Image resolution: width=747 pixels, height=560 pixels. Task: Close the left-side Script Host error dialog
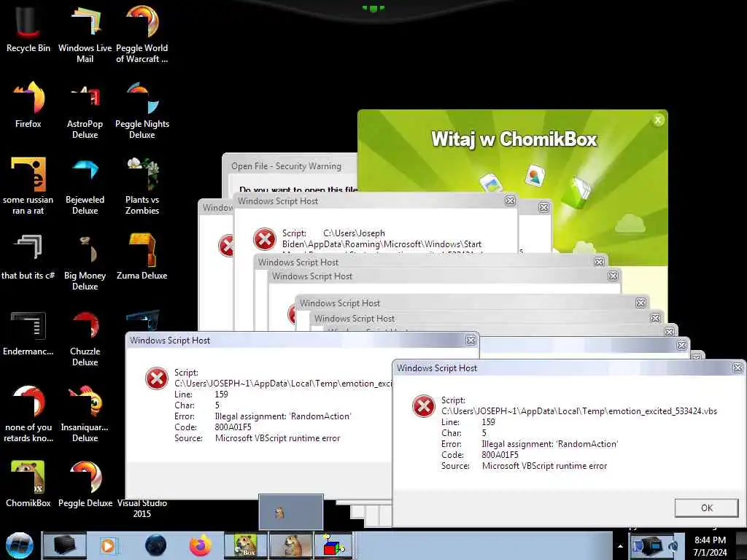click(x=471, y=340)
